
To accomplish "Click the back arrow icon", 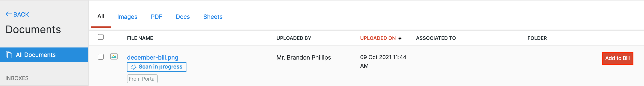I will 9,14.
